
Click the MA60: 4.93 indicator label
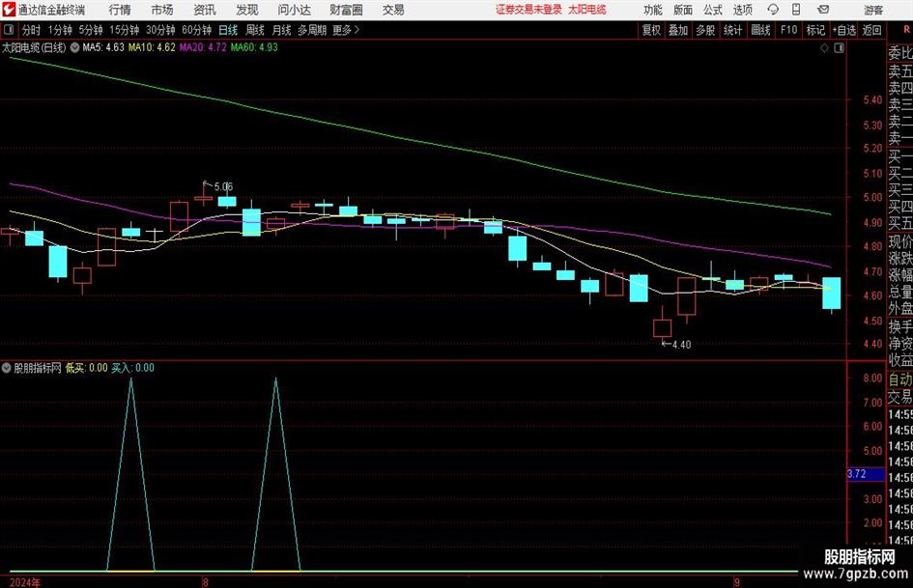click(254, 47)
